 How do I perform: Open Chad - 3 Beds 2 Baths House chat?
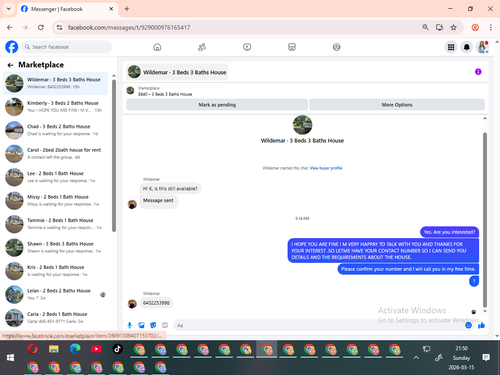[55, 130]
